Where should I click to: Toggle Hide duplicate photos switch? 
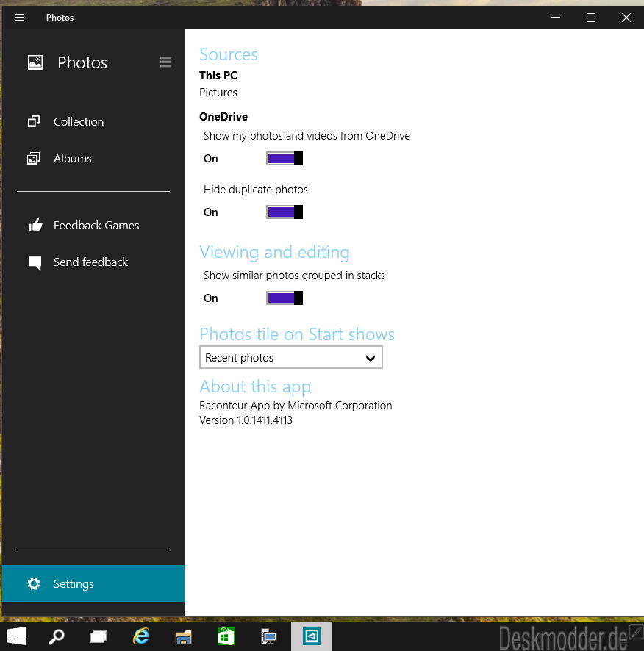(x=285, y=212)
